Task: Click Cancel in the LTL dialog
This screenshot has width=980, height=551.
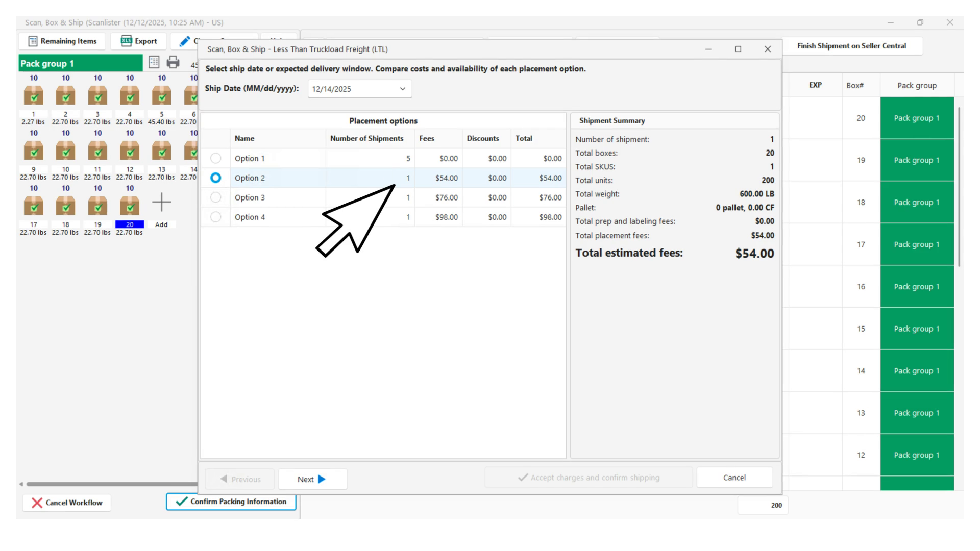Action: click(734, 478)
